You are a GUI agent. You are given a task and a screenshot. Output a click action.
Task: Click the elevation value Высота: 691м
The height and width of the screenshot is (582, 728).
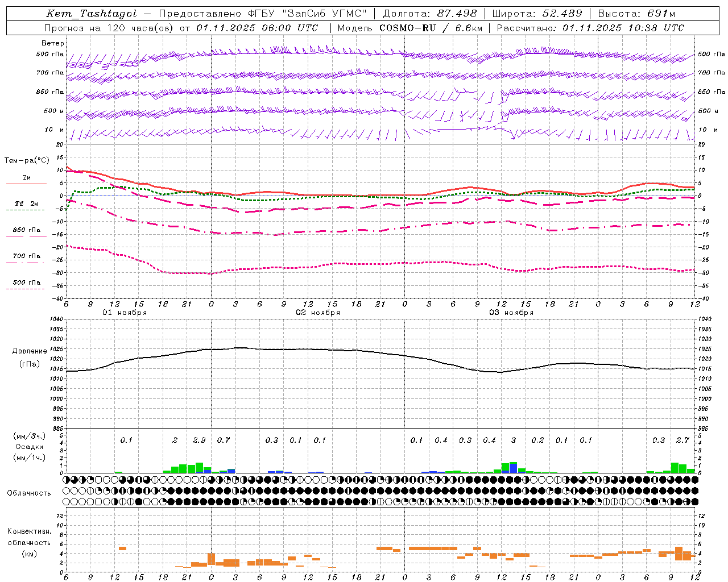pos(636,14)
